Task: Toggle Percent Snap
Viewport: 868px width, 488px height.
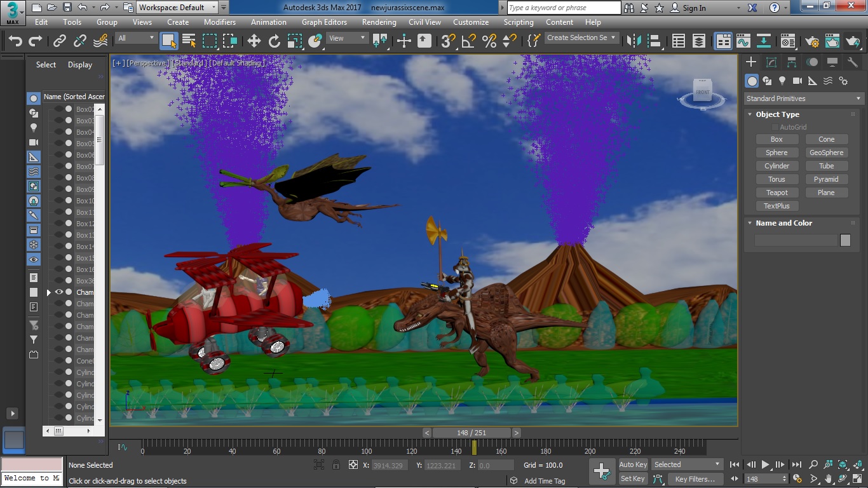Action: [x=489, y=41]
